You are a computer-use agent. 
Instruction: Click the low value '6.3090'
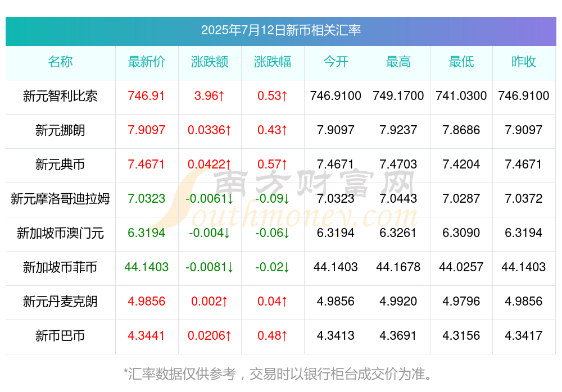[x=461, y=233]
